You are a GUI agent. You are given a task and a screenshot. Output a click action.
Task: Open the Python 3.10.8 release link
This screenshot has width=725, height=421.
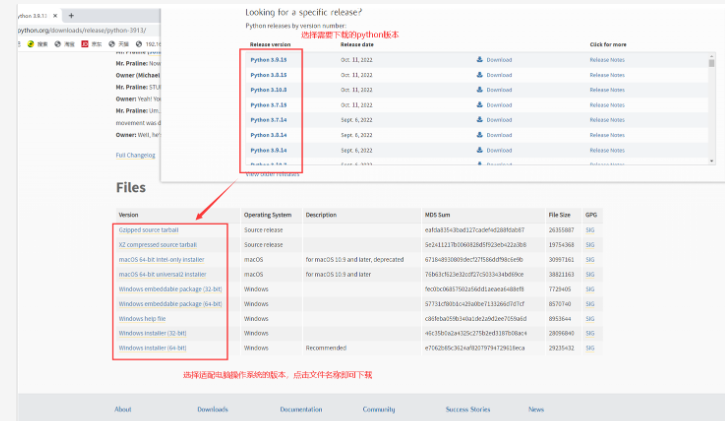tap(269, 90)
